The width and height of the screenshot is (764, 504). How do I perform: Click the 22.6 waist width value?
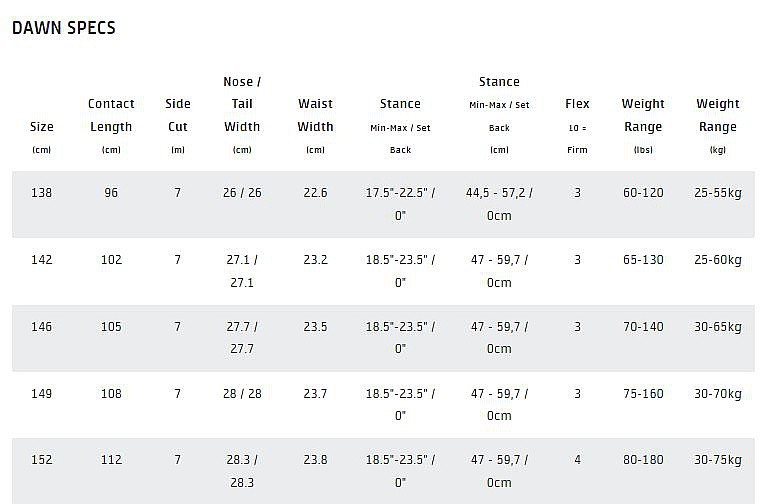point(315,193)
